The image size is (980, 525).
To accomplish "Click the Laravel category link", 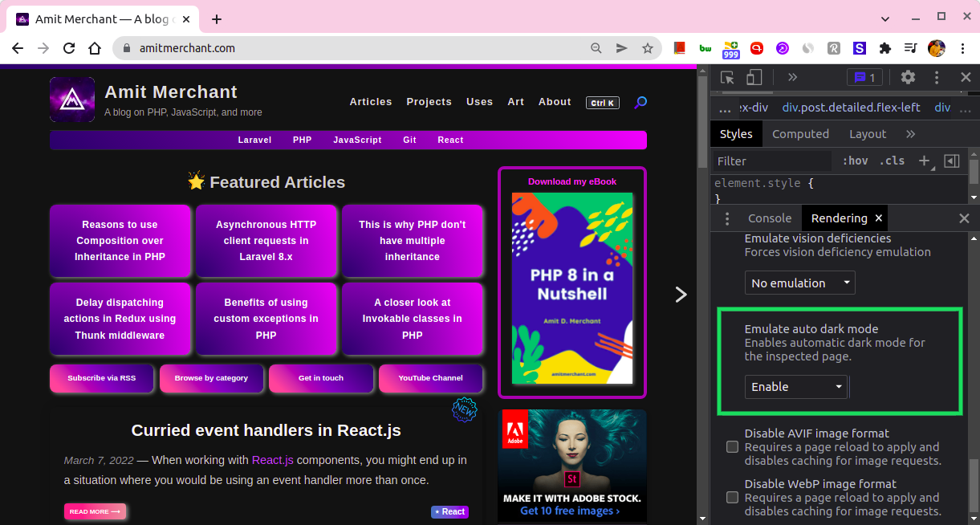I will point(254,140).
